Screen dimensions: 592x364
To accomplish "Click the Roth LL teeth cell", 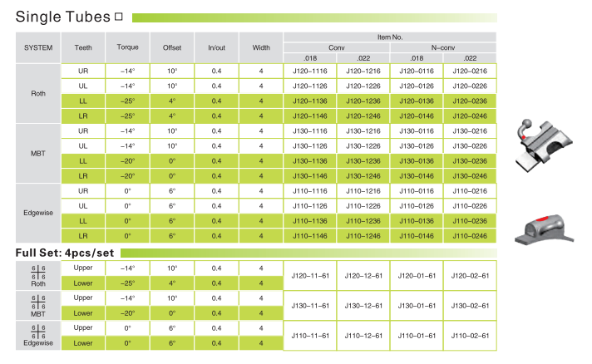I will [x=83, y=101].
